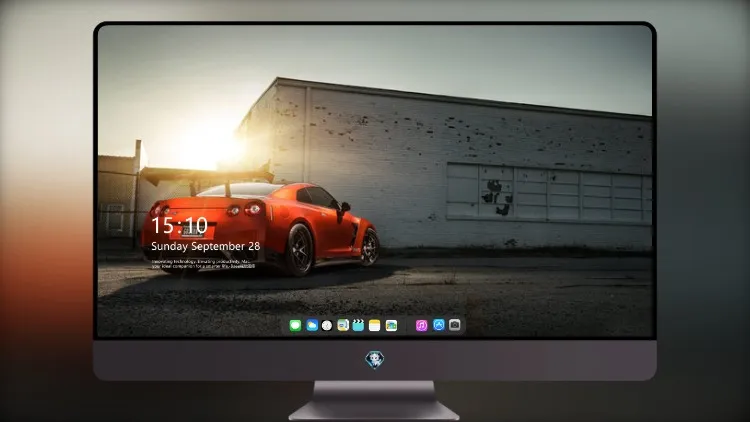Open the Maps icon in the dock

tap(343, 325)
